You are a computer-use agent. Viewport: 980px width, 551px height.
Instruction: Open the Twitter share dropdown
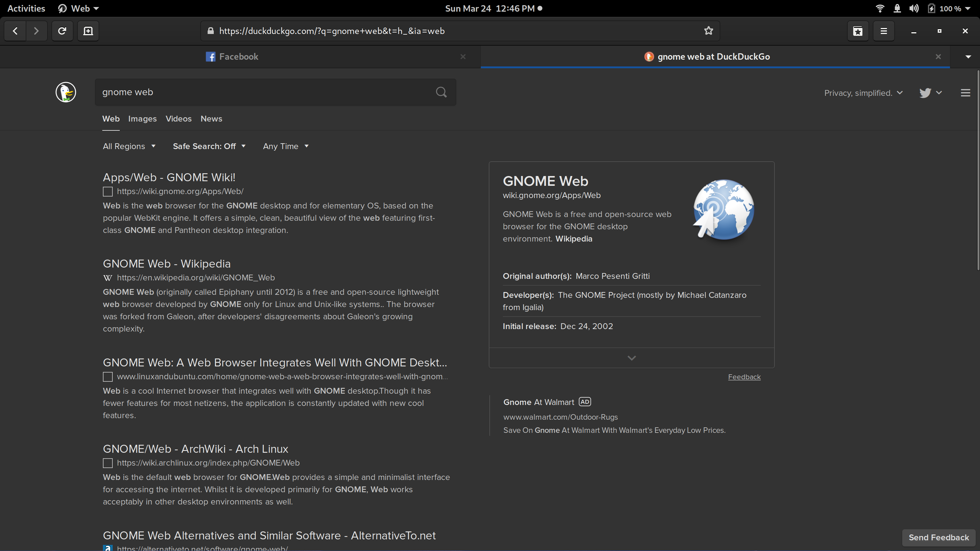click(x=930, y=93)
